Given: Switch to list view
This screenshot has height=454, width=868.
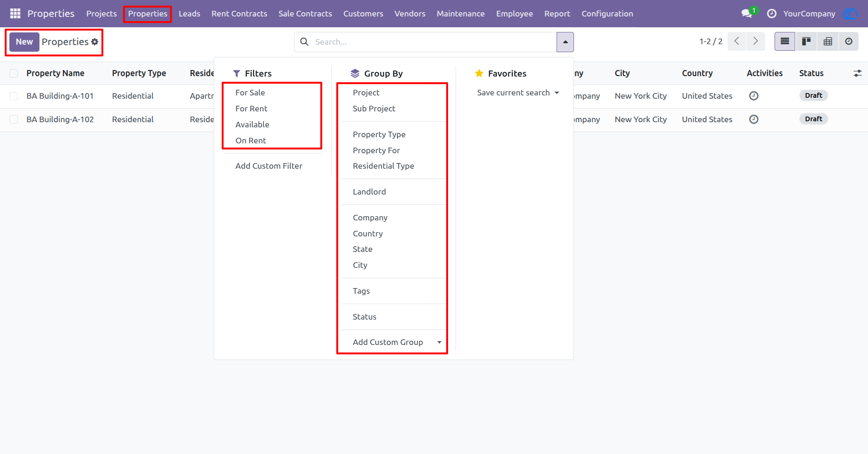Looking at the screenshot, I should 785,41.
